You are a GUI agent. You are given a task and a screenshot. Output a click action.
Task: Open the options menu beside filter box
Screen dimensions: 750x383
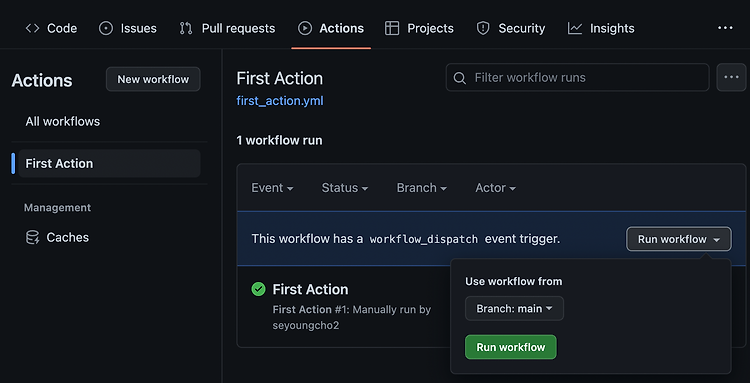tap(731, 77)
